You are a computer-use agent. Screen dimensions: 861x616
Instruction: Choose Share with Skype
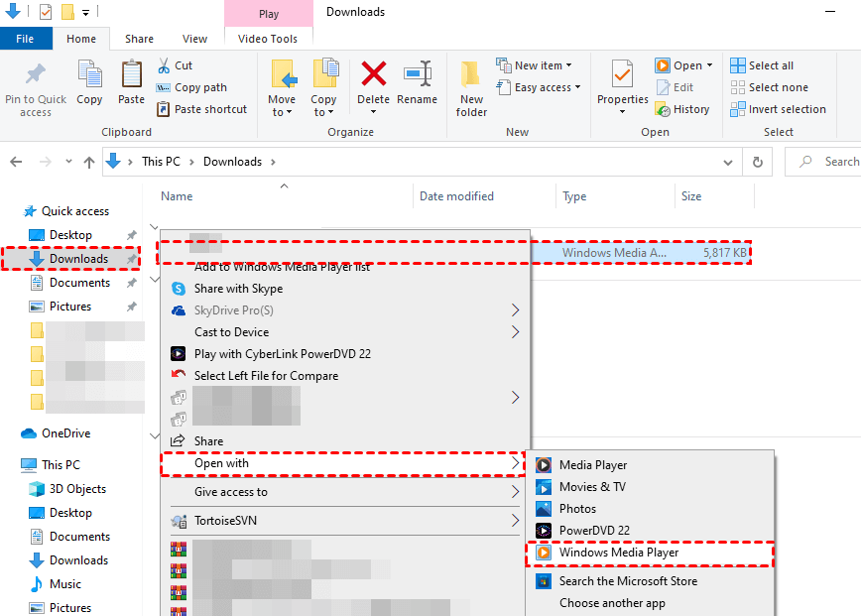[x=345, y=289]
